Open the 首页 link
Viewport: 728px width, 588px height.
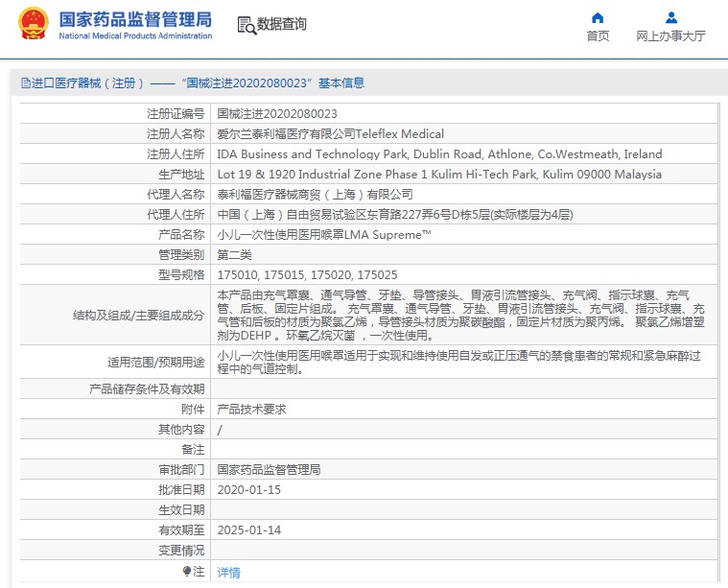pos(598,35)
